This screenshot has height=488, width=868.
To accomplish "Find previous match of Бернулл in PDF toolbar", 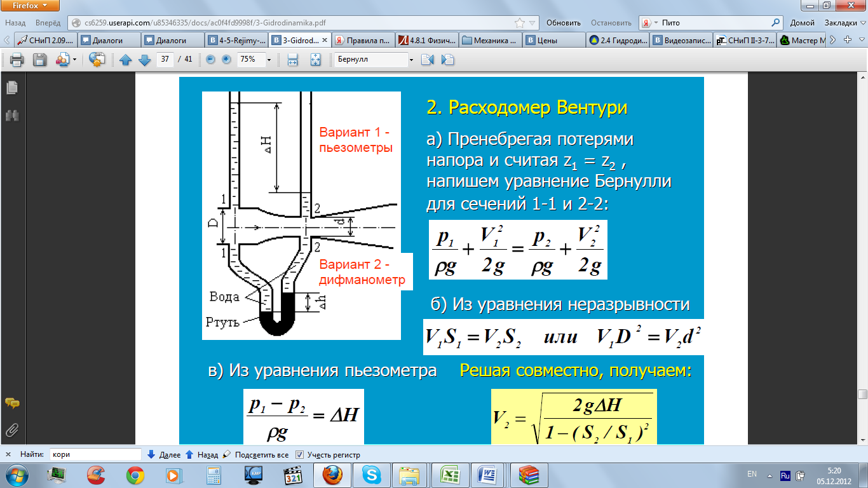I will point(427,60).
